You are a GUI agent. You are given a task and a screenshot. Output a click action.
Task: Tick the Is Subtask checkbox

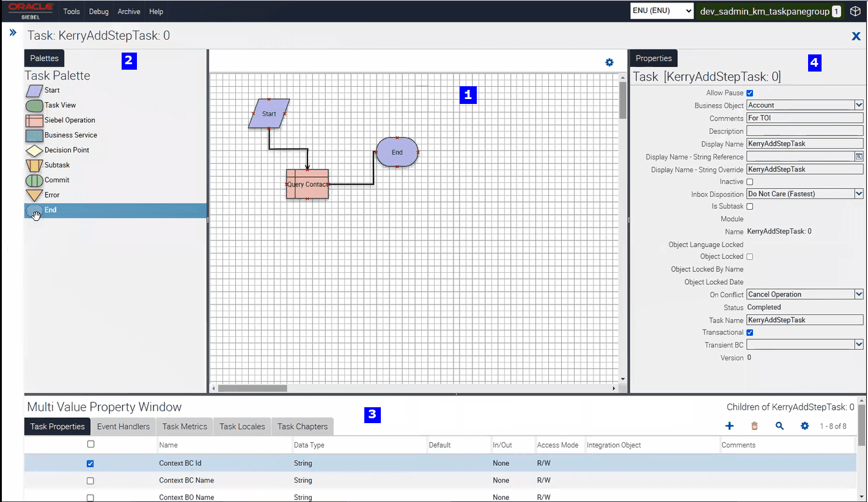(748, 206)
